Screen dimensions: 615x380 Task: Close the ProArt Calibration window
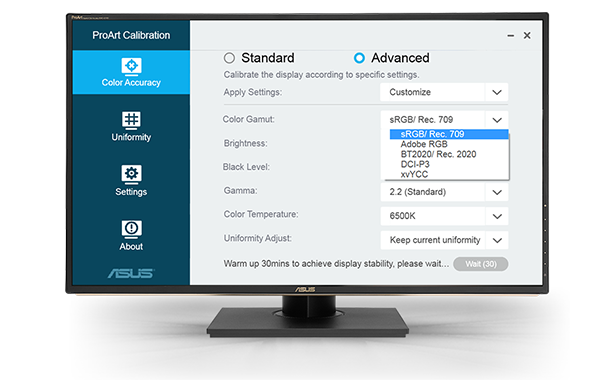click(x=527, y=35)
